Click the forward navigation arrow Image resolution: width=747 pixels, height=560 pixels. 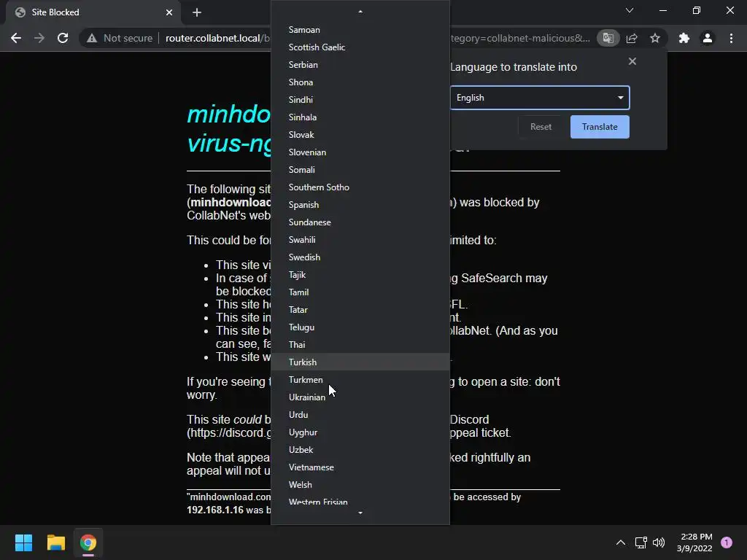39,38
